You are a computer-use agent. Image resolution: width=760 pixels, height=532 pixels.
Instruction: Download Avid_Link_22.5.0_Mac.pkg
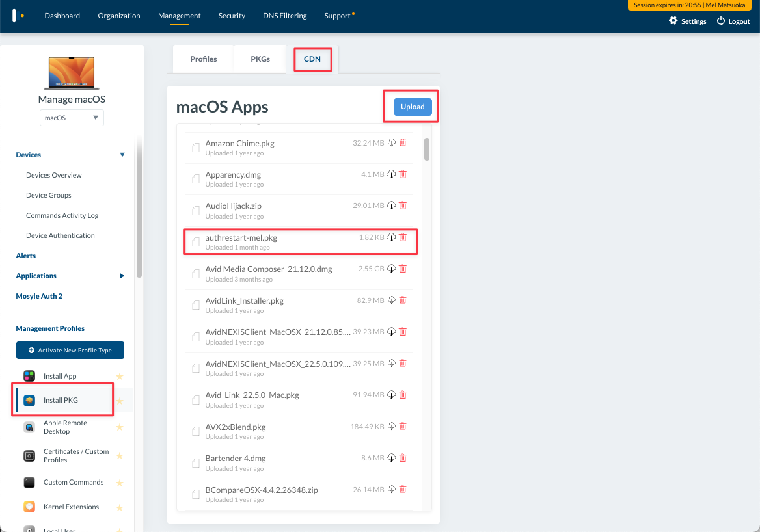[x=392, y=394]
